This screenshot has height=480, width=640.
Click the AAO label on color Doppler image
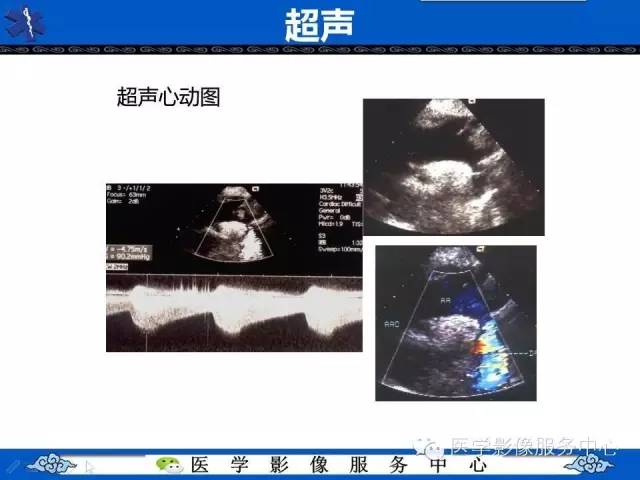pos(392,324)
